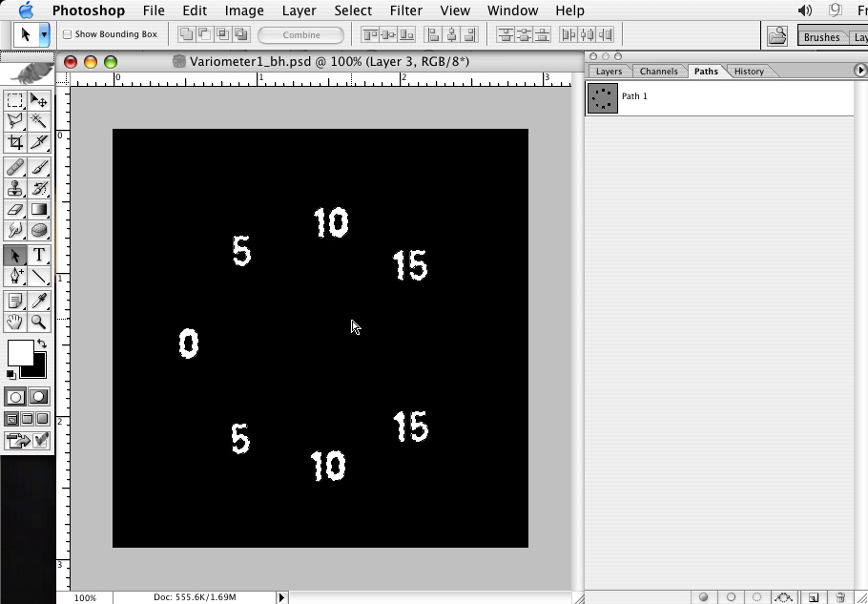Choose the Horizontal Type tool
Screen dimensions: 868x604
pyautogui.click(x=39, y=255)
